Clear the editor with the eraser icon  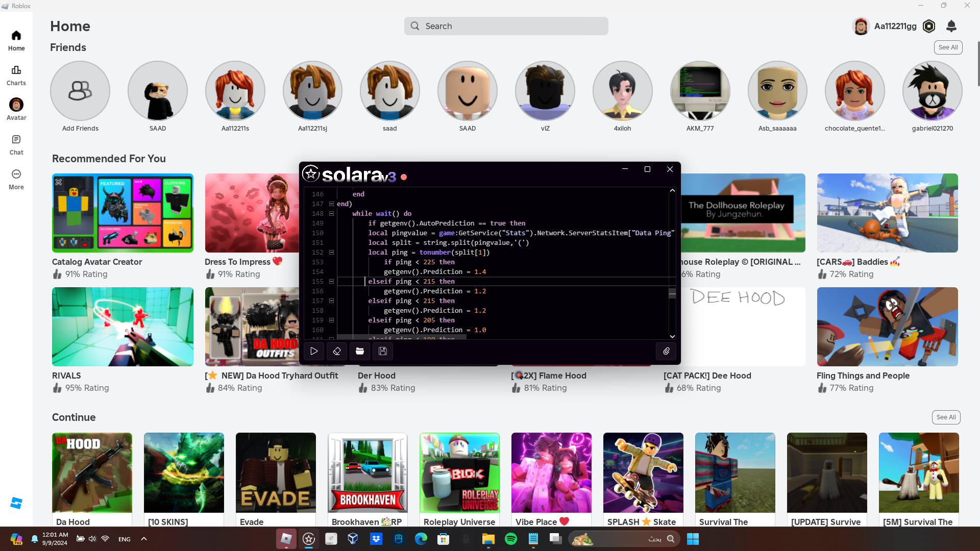pos(337,351)
